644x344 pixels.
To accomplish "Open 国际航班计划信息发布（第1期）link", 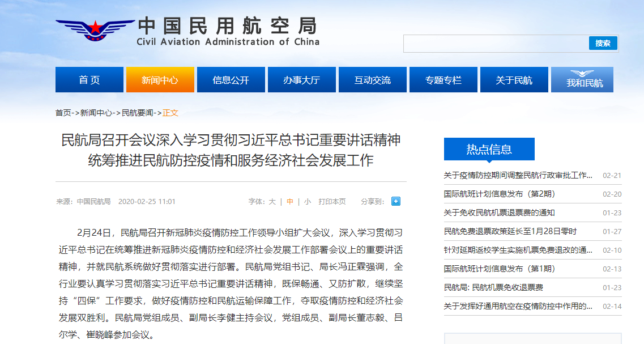I will click(500, 269).
